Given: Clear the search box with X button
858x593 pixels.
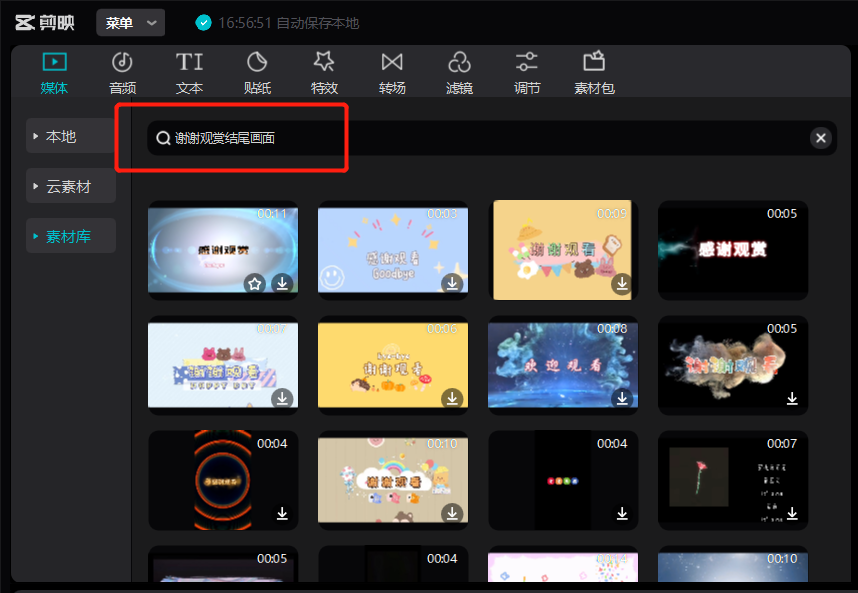Looking at the screenshot, I should [x=820, y=138].
